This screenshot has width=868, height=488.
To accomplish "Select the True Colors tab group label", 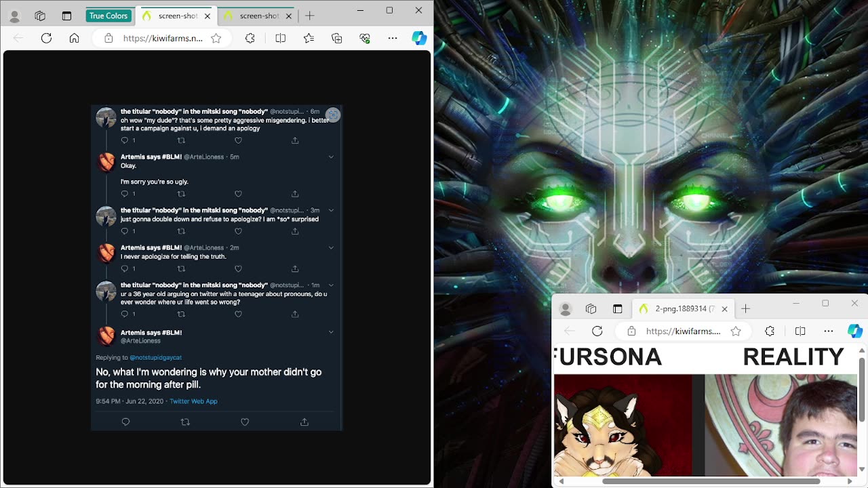I will pyautogui.click(x=108, y=16).
